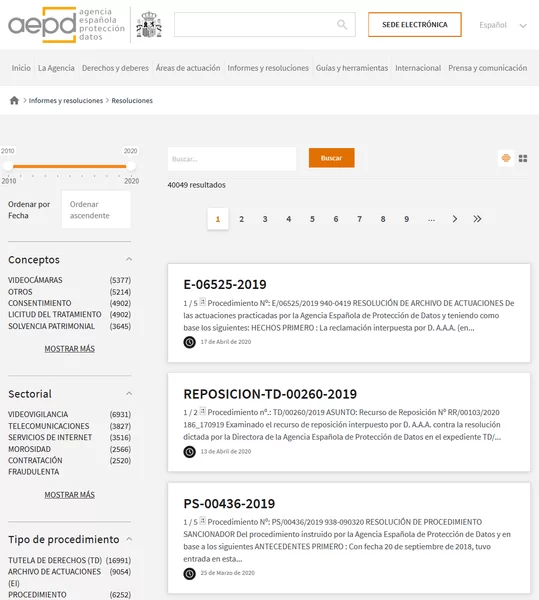
Task: Open Prensa y comunicación menu
Action: (x=487, y=68)
